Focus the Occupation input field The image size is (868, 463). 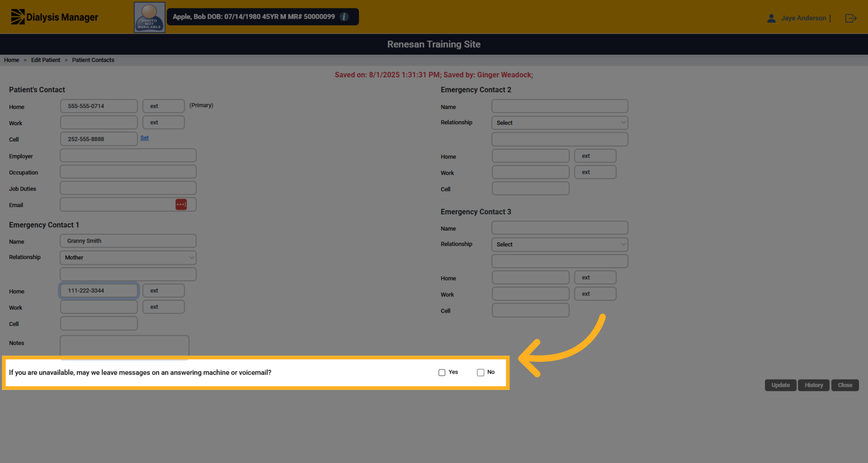click(x=128, y=172)
